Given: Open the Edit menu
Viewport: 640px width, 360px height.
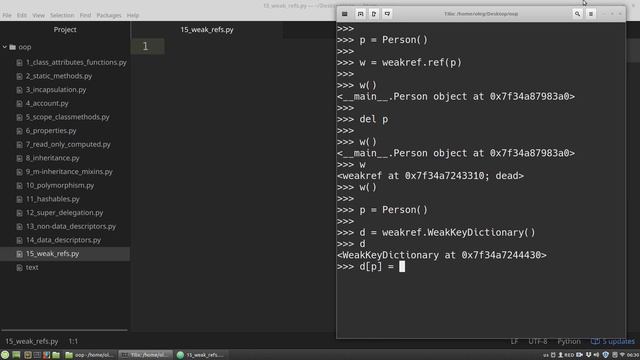Looking at the screenshot, I should 22,15.
